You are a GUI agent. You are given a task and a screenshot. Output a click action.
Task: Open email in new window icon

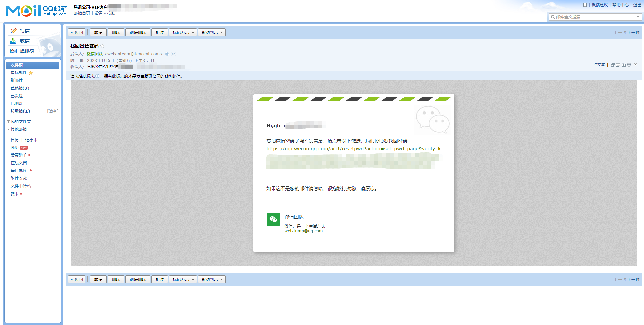(613, 65)
